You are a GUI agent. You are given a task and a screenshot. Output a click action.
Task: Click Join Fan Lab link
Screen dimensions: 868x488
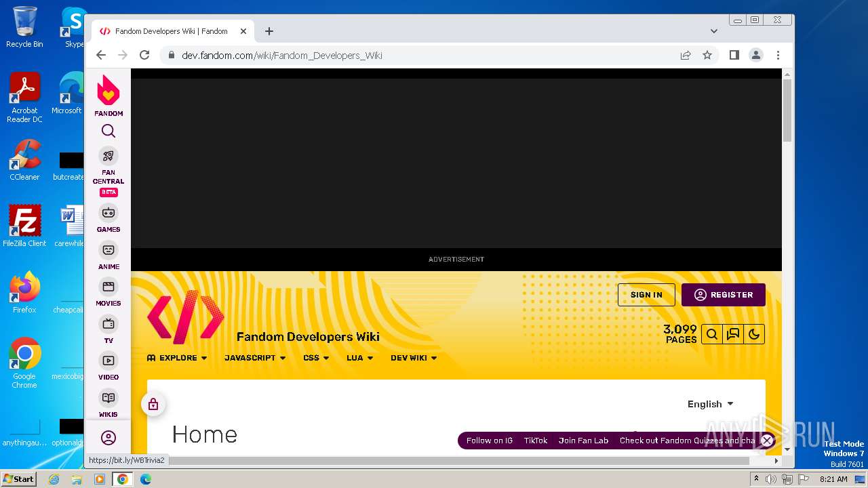coord(584,441)
